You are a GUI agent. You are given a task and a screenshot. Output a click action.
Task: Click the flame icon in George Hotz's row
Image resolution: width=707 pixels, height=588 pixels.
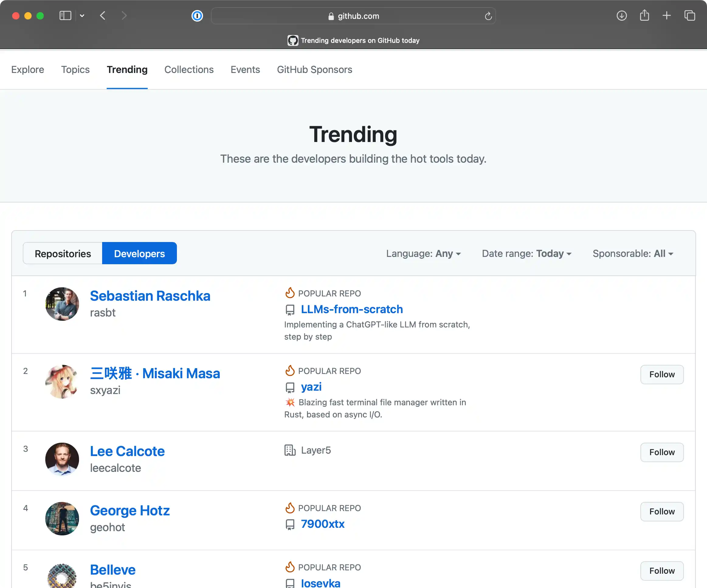click(x=290, y=507)
